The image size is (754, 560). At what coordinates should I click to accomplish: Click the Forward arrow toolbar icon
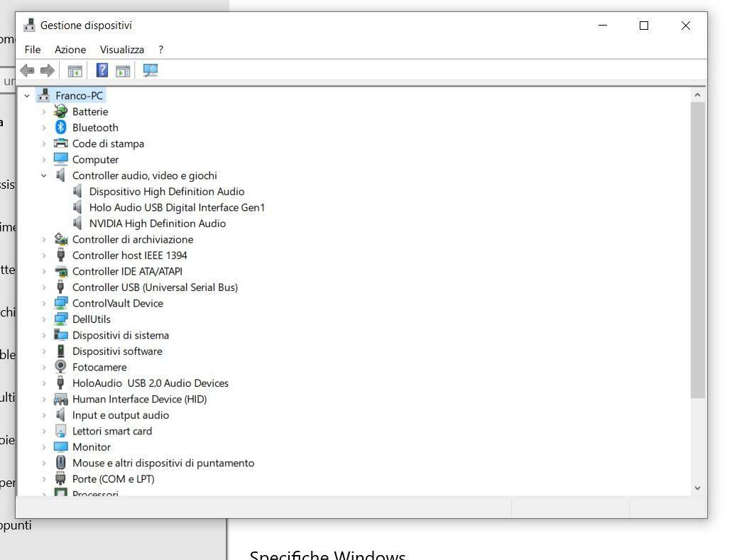click(x=47, y=71)
